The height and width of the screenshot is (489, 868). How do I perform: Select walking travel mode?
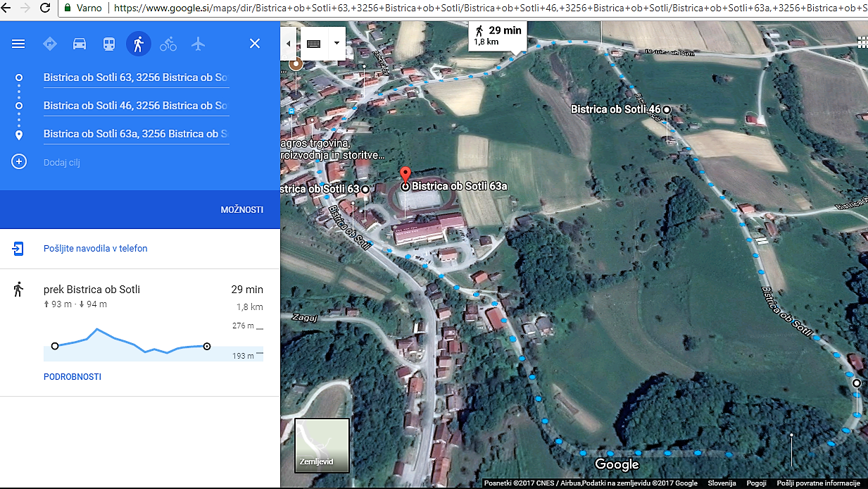(139, 44)
